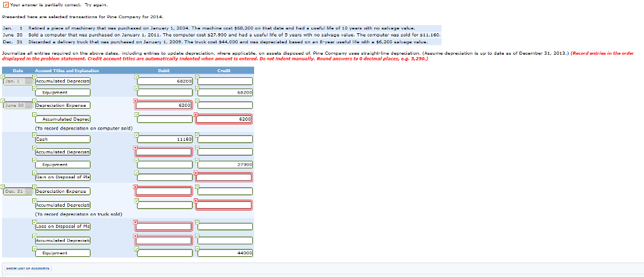Click empty debit field for Loss on Disposal
Viewport: 644px width, 277px height.
coord(164,227)
